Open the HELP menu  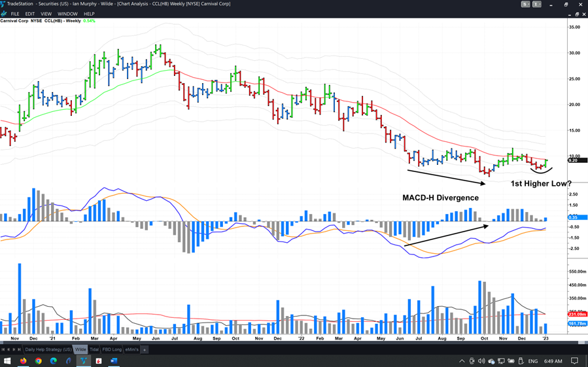tap(89, 14)
